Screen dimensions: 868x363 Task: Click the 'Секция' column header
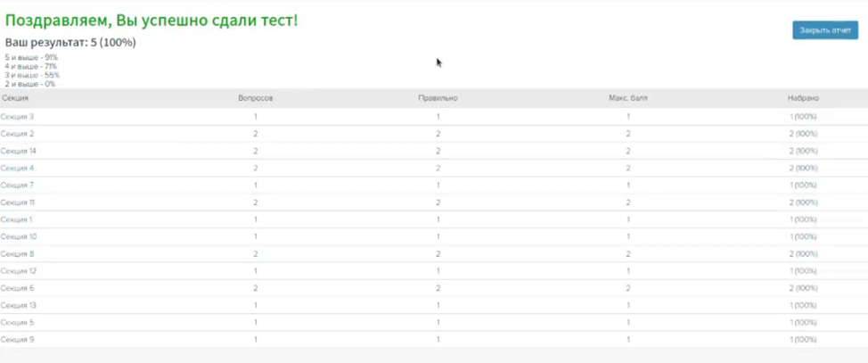click(x=15, y=98)
